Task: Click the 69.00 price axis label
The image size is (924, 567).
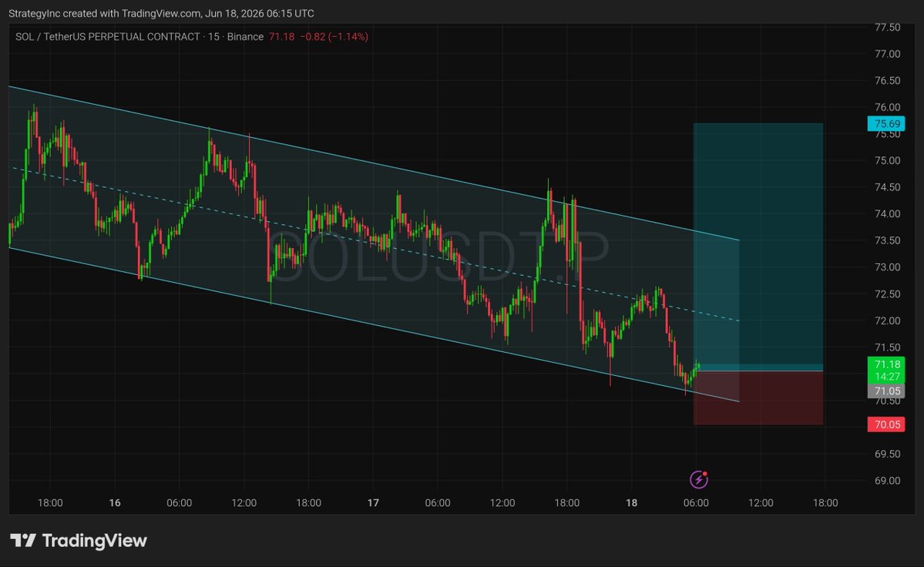Action: pos(888,481)
